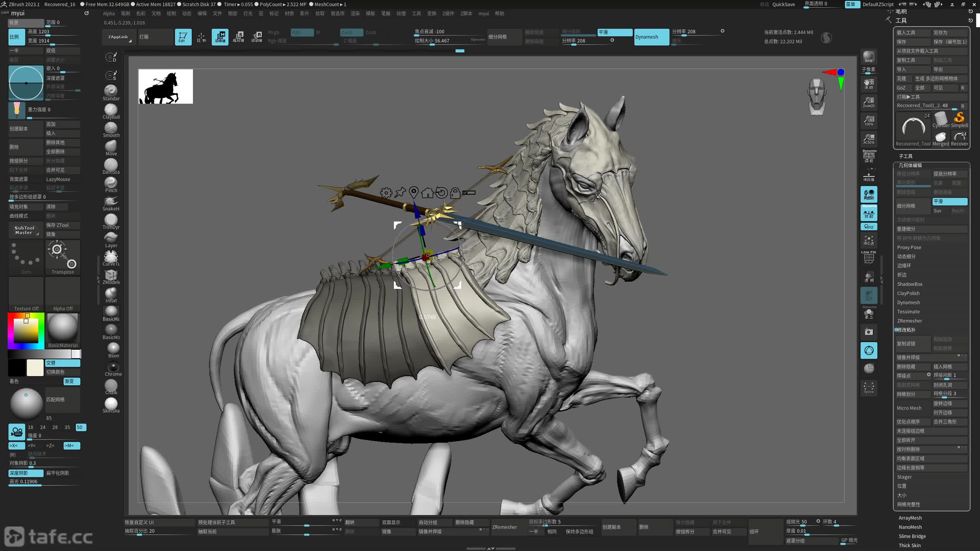Click the QuickSave button
The width and height of the screenshot is (980, 551).
pyautogui.click(x=783, y=4)
